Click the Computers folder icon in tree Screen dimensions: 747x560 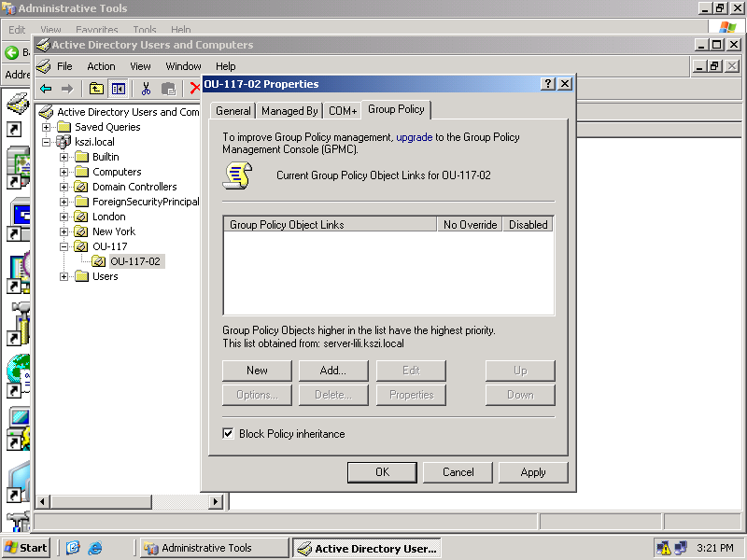click(x=81, y=172)
